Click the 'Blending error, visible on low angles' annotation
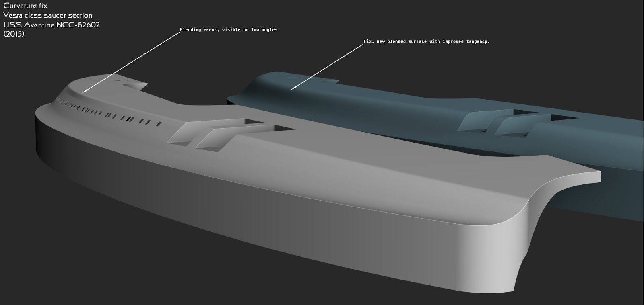This screenshot has height=305, width=644. 228,29
